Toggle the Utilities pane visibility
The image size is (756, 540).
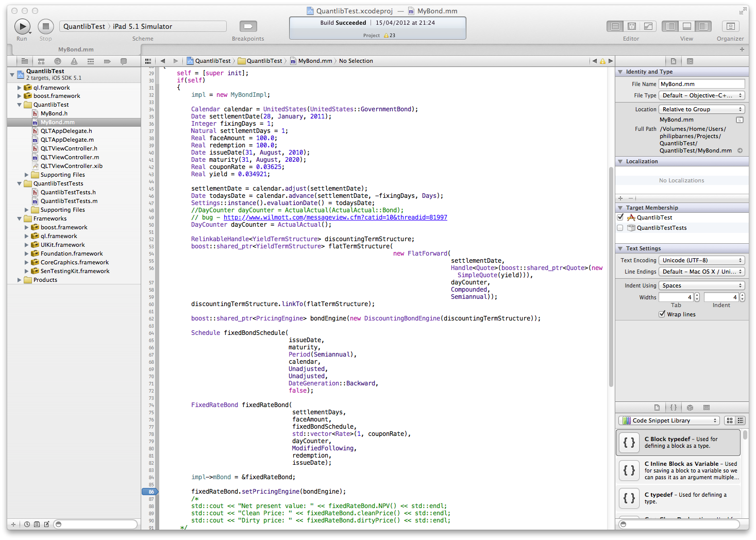(x=703, y=26)
